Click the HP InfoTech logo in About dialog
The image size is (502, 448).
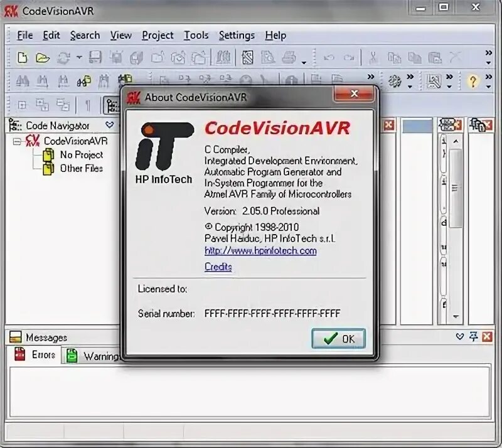pyautogui.click(x=164, y=153)
